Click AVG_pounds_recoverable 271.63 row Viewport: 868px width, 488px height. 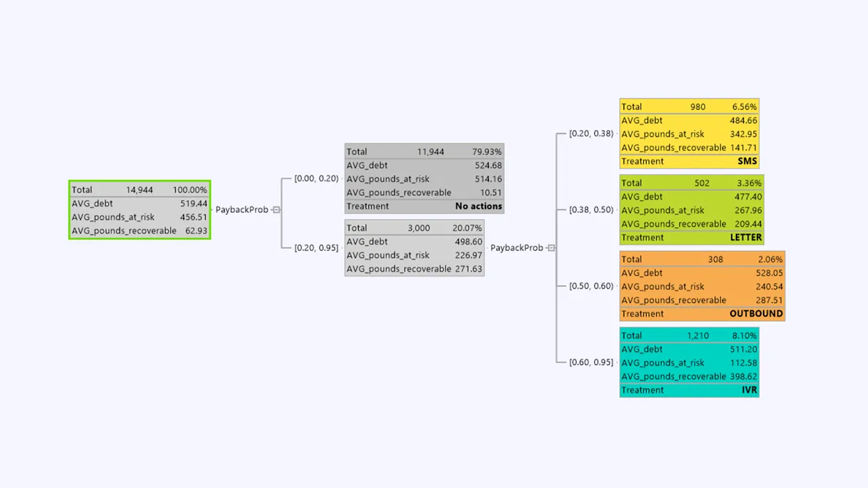coord(415,269)
